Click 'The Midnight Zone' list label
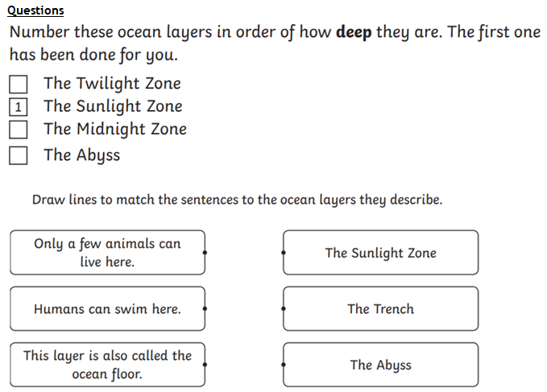547x392 pixels. 115,130
